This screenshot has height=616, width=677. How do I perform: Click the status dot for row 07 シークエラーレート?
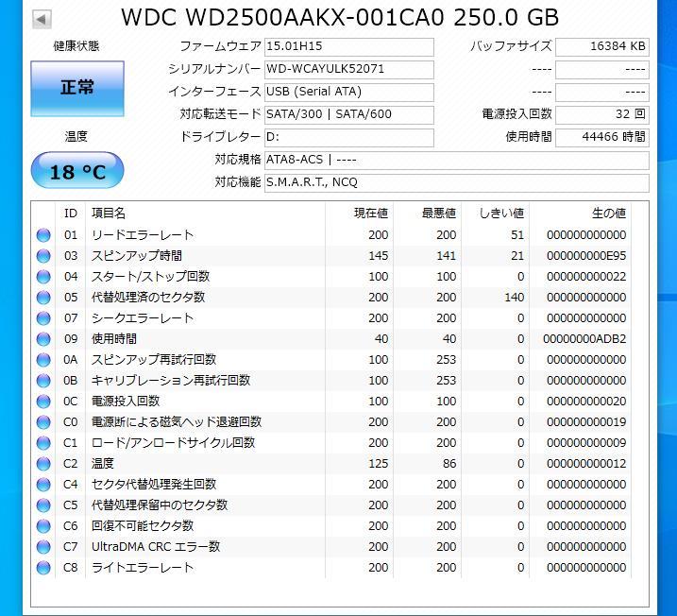(x=43, y=318)
